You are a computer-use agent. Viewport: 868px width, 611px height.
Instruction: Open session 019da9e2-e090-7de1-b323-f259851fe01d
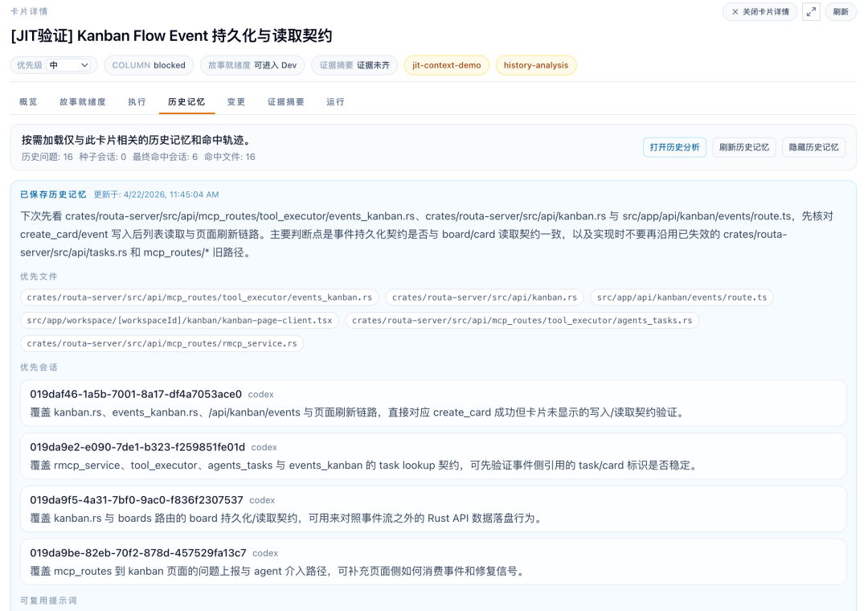(x=433, y=456)
